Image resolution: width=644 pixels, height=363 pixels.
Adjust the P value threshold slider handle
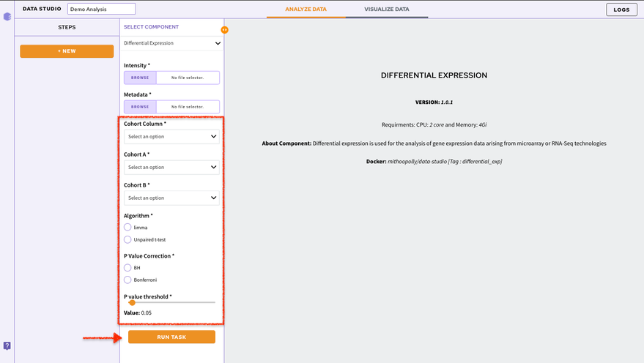pyautogui.click(x=132, y=303)
